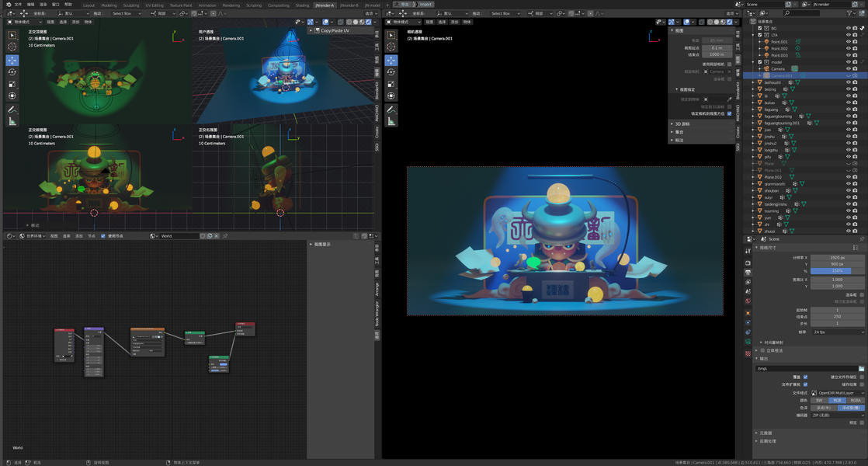Uncheck the model collection checkbox
The image size is (868, 466).
760,62
